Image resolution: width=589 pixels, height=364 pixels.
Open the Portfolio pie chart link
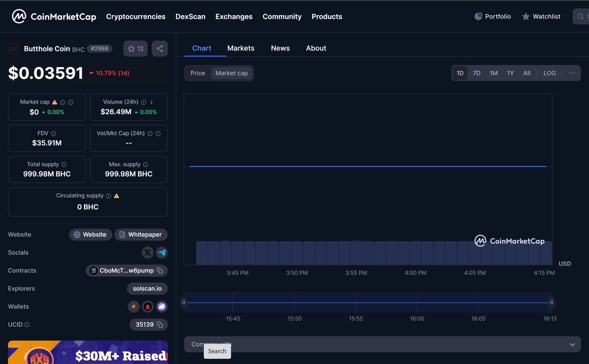click(x=492, y=17)
